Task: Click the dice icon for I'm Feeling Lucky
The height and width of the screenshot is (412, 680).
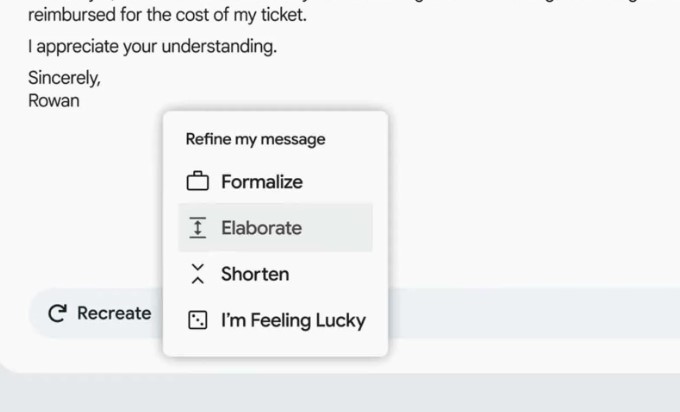Action: coord(198,321)
